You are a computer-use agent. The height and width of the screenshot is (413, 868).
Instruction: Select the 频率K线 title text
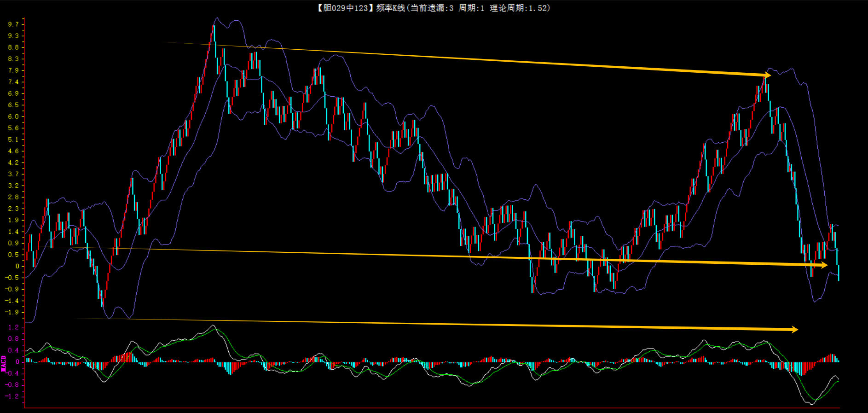390,8
